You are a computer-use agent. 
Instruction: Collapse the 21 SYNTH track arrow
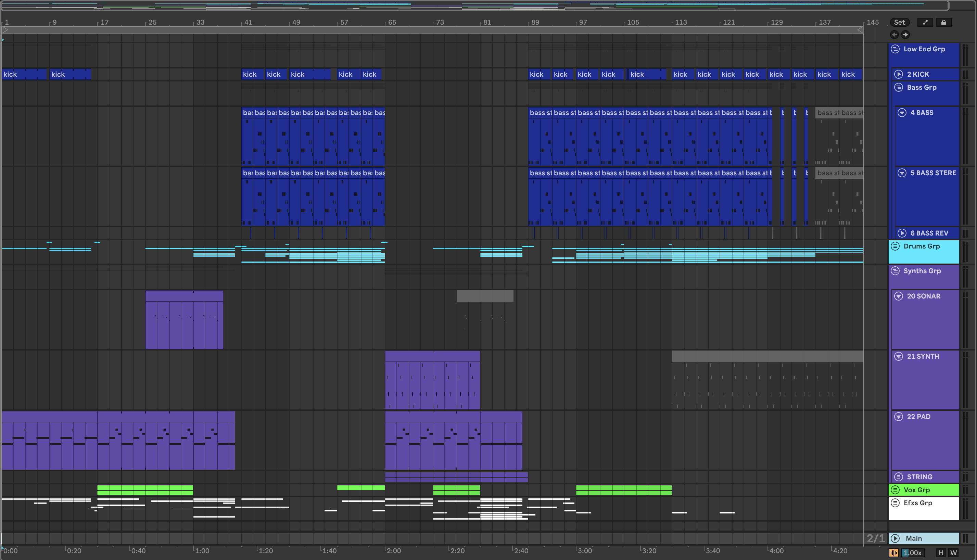pyautogui.click(x=899, y=356)
